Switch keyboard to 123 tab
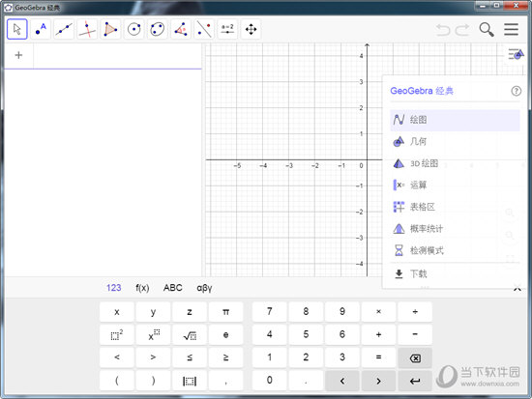532x399 pixels. click(114, 288)
